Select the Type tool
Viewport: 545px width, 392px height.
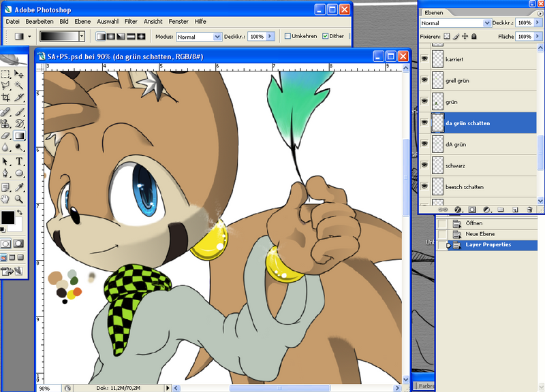point(19,161)
